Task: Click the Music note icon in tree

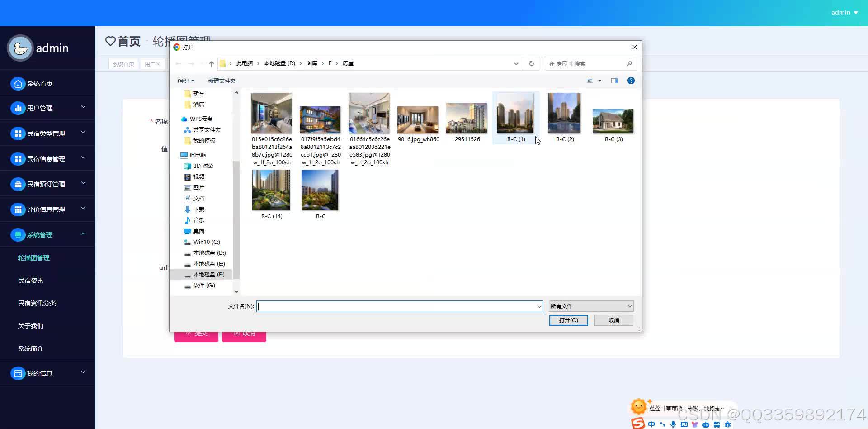Action: pyautogui.click(x=188, y=220)
